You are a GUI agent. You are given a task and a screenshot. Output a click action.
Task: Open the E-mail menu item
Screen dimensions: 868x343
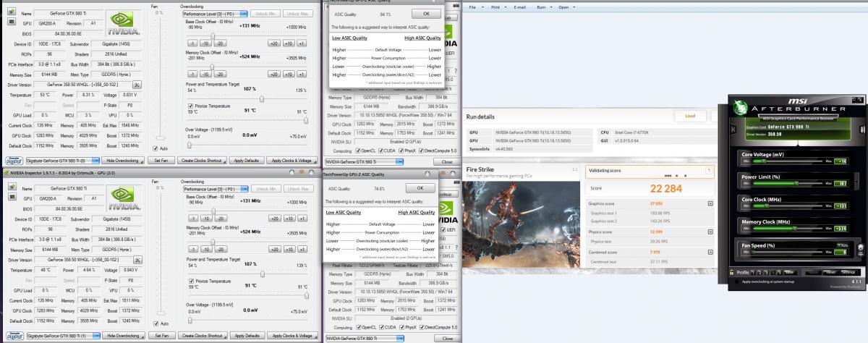coord(519,7)
